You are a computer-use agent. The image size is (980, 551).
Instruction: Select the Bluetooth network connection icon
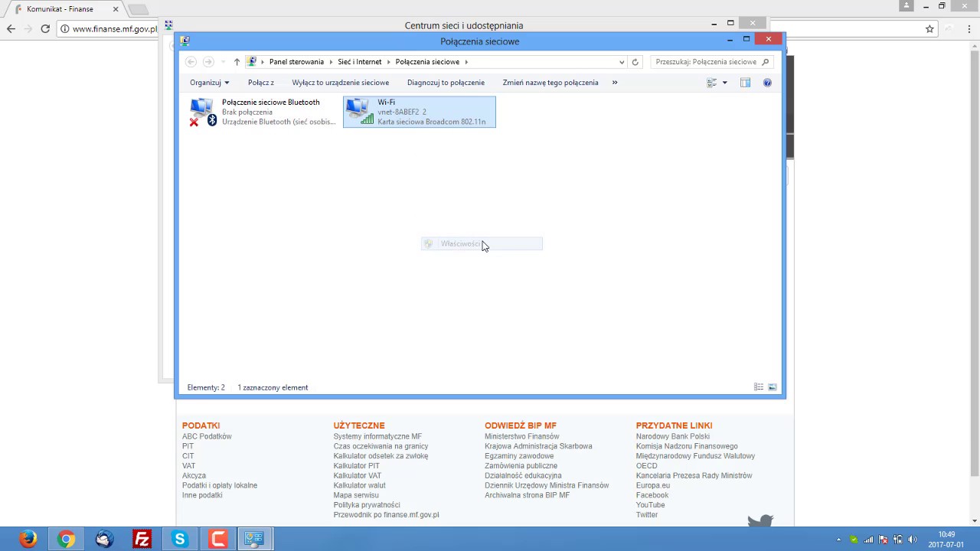(x=203, y=112)
